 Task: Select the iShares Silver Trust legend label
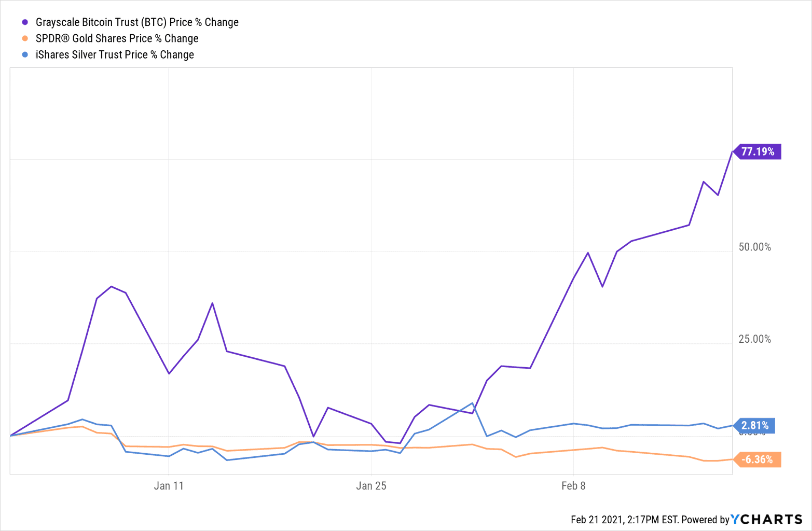(x=115, y=54)
